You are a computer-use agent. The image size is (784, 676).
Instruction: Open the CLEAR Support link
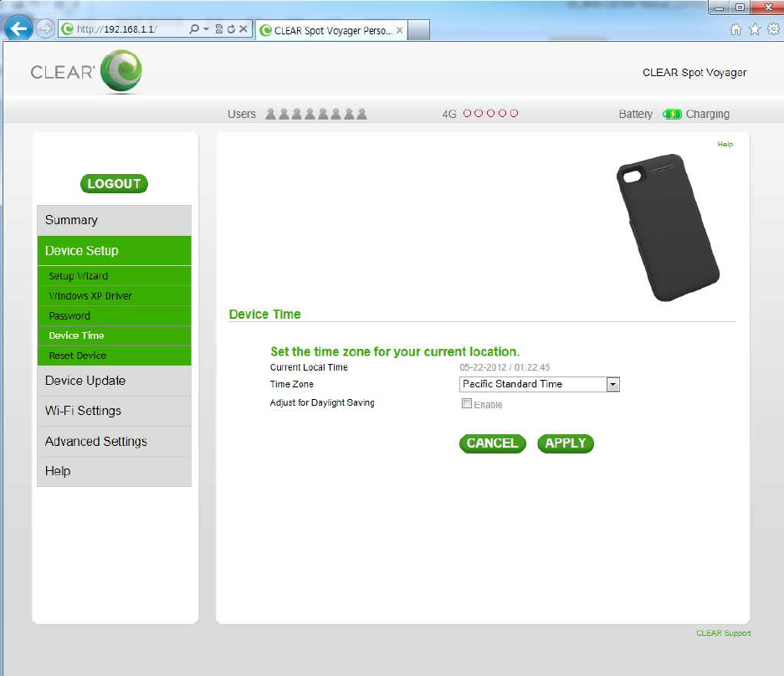(x=724, y=633)
